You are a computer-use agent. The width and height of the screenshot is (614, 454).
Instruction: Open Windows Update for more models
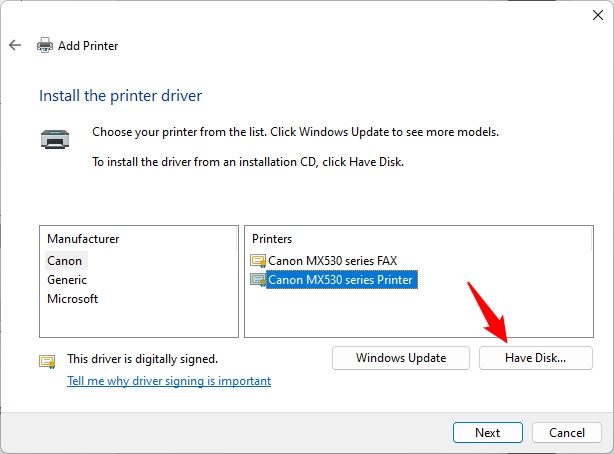(x=401, y=358)
